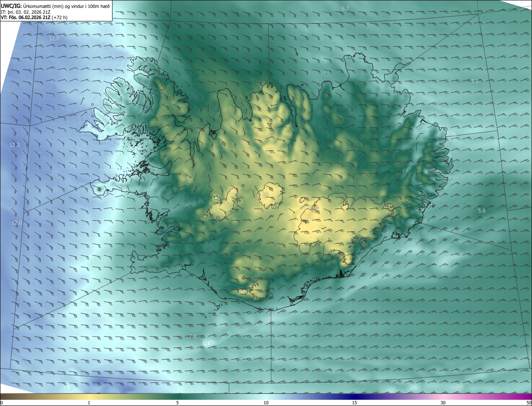Click the map value label '5.6'
532x406 pixels.
482,211
